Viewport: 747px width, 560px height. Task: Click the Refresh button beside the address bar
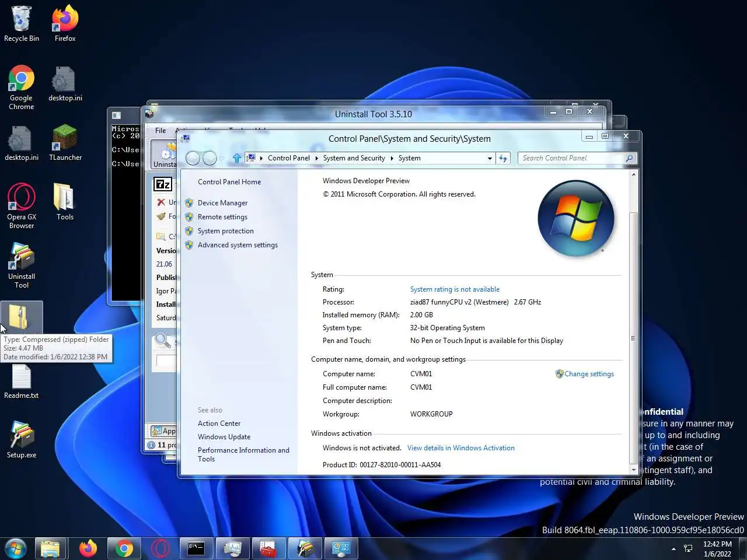503,158
